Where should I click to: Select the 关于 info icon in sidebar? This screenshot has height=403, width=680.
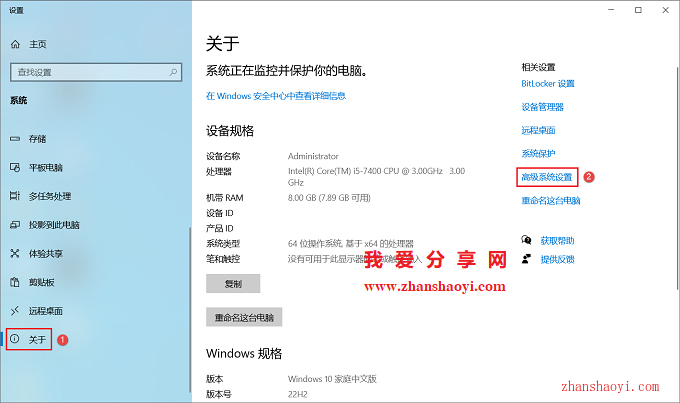(15, 339)
